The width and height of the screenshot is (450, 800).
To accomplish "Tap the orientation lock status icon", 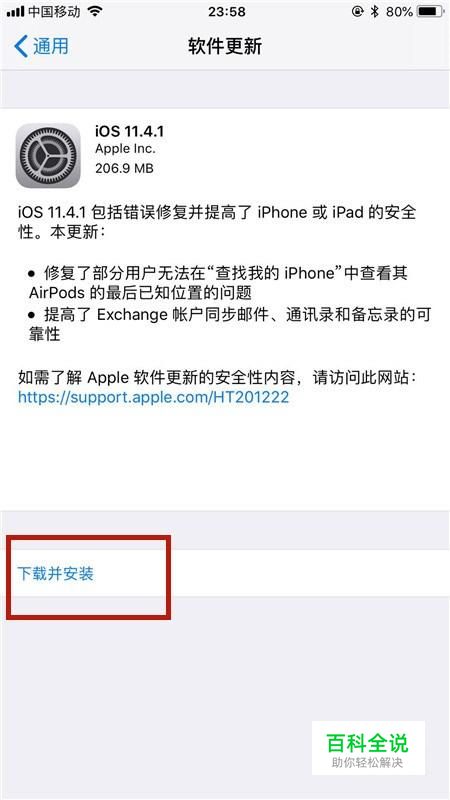I will pos(358,11).
